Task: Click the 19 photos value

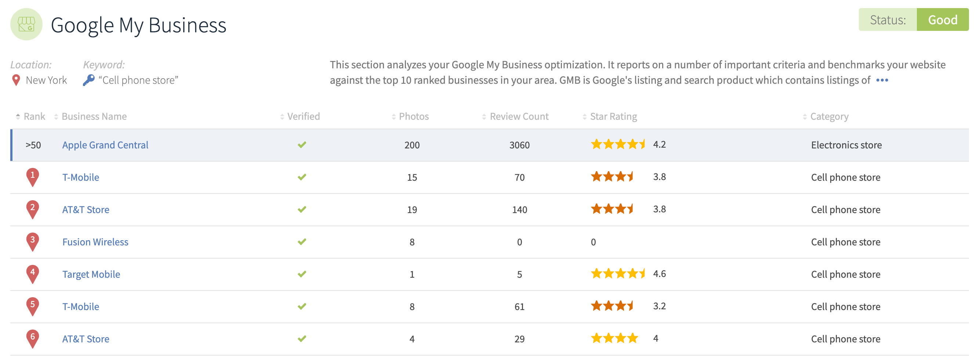Action: pos(412,210)
